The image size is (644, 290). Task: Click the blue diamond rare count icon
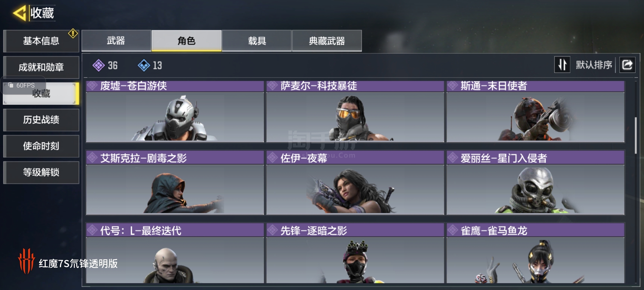coord(144,65)
